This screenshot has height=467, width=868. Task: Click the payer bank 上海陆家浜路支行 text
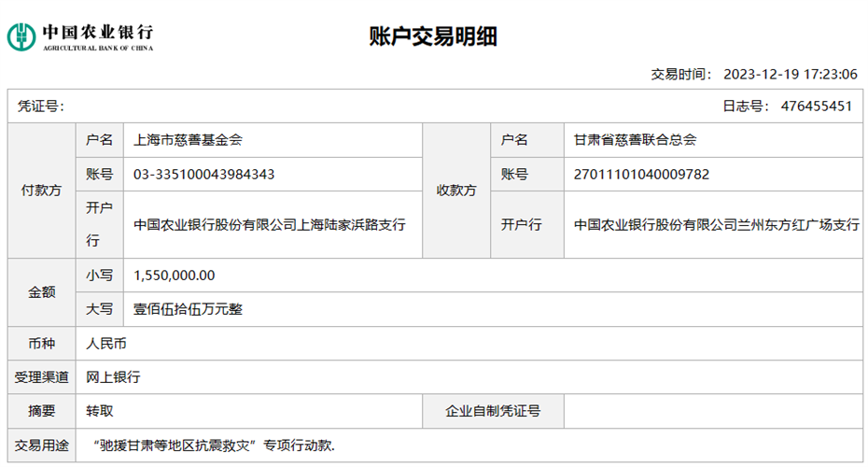(270, 225)
